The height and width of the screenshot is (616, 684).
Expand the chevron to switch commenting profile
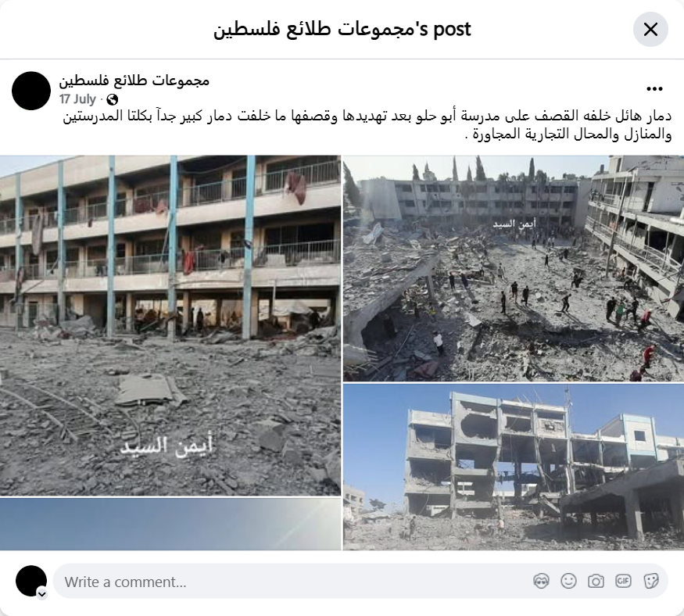42,594
